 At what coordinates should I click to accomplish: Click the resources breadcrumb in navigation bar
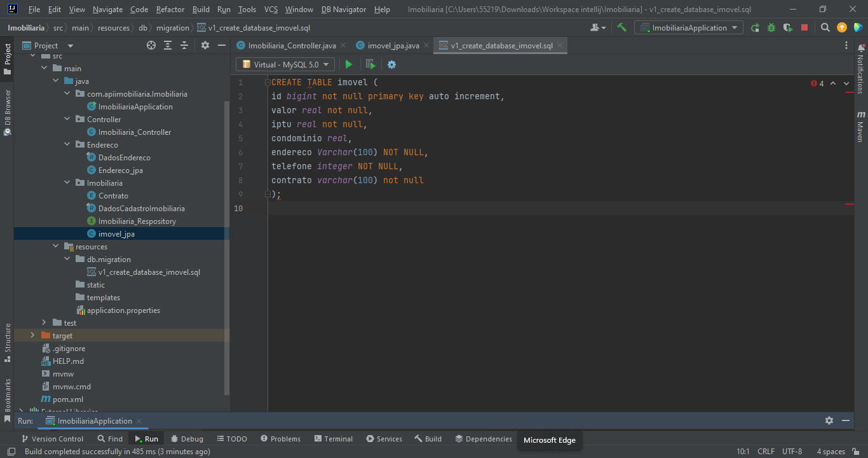114,27
